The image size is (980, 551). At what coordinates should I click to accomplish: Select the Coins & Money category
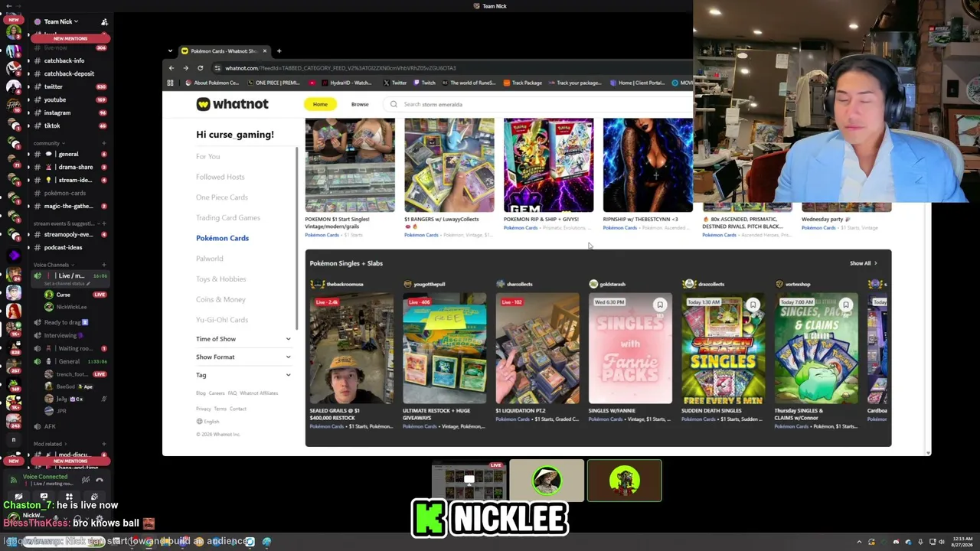[220, 299]
